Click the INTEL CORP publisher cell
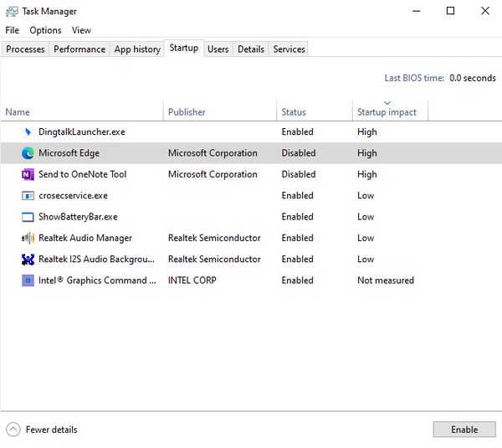The image size is (502, 448). point(192,281)
